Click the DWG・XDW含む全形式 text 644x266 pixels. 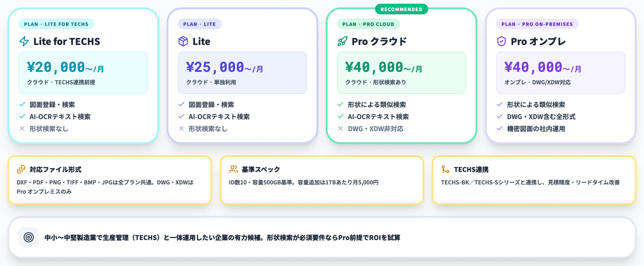(x=541, y=117)
